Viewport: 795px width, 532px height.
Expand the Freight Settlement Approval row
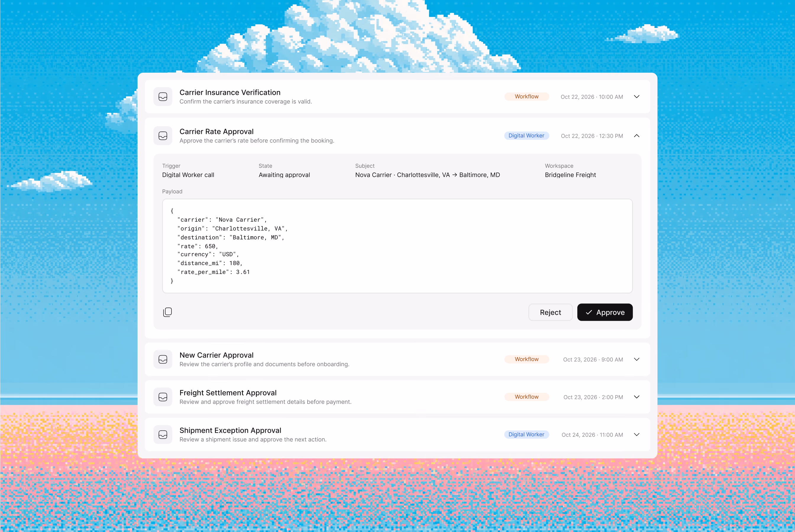tap(636, 397)
